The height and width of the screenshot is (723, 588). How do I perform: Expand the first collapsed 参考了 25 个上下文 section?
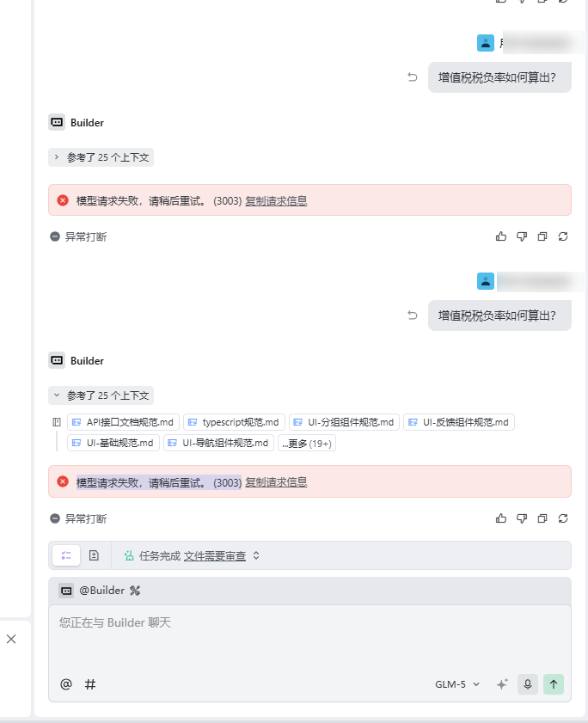[101, 157]
